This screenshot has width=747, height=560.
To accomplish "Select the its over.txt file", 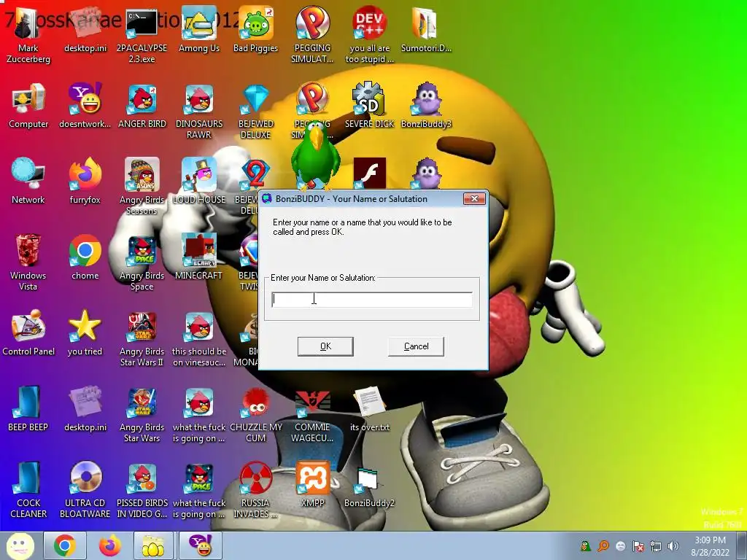I will tap(370, 408).
